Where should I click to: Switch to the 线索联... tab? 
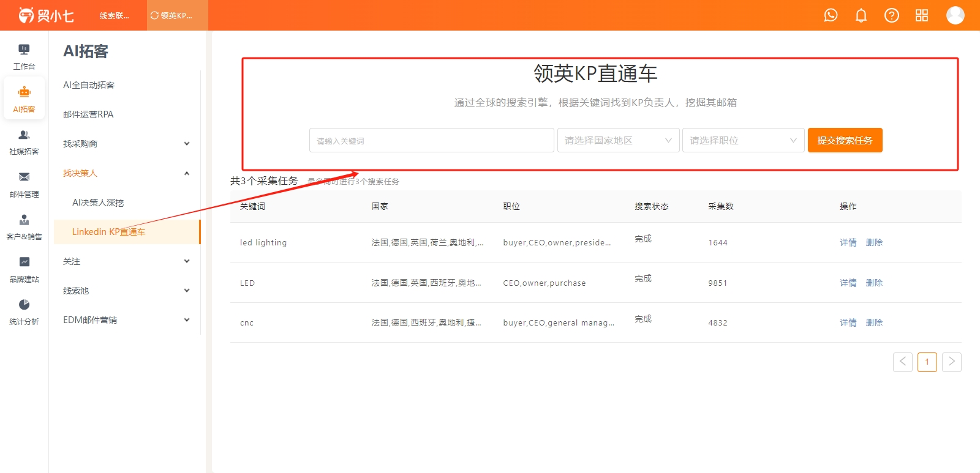115,15
